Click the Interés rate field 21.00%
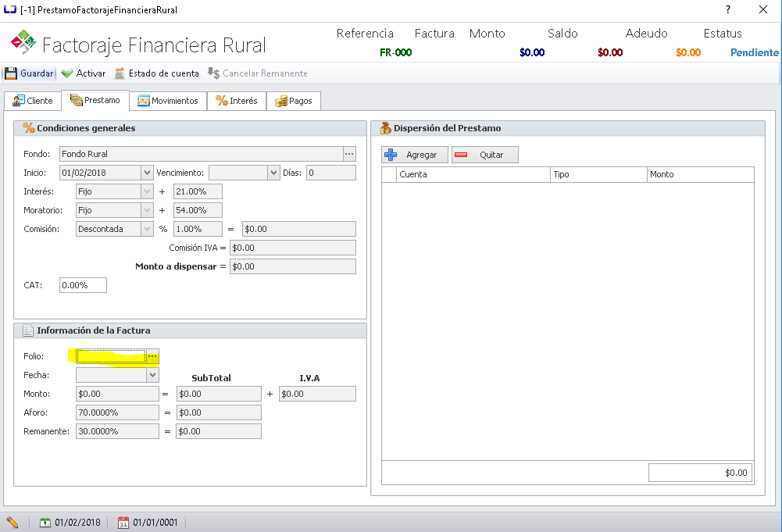The width and height of the screenshot is (782, 532). (198, 191)
